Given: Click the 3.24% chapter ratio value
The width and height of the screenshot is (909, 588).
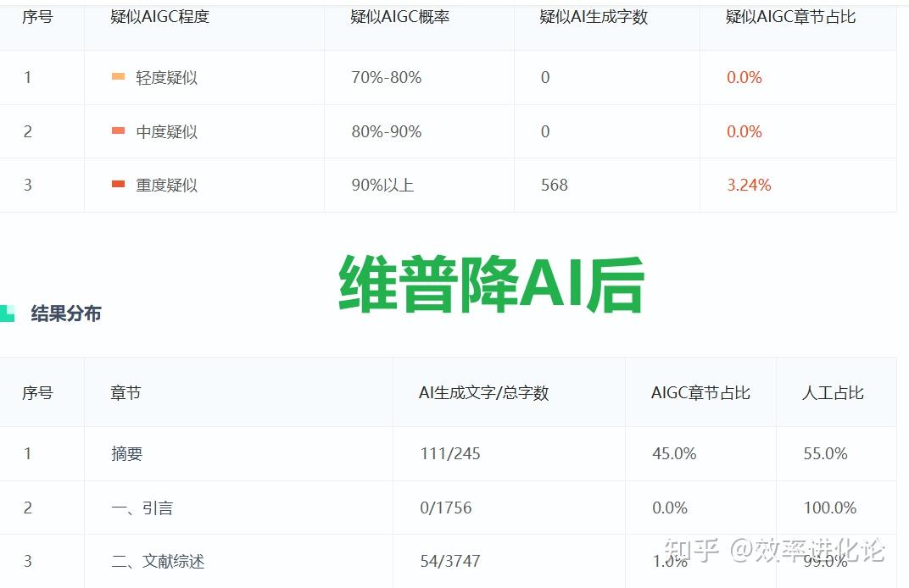Looking at the screenshot, I should click(749, 186).
